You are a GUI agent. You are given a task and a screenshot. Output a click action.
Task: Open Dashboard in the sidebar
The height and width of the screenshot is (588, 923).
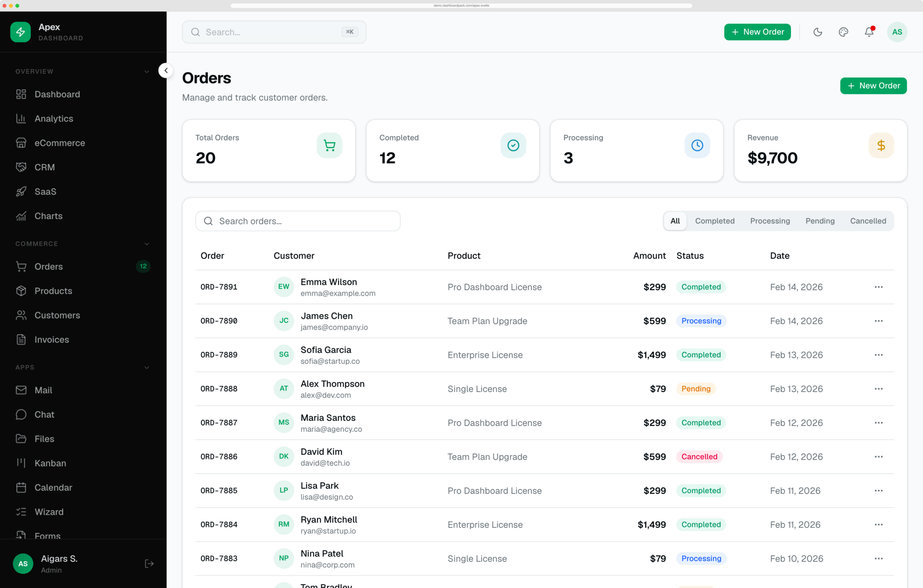[x=83, y=94]
